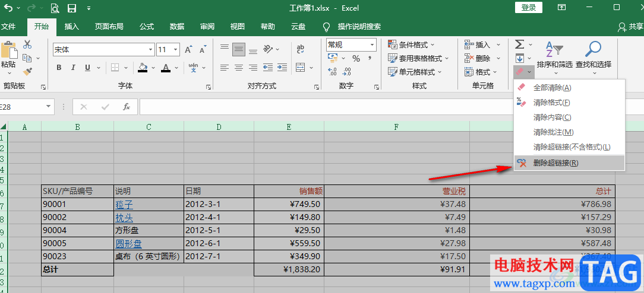
Task: Open the 插入 ribbon tab
Action: coord(72,27)
